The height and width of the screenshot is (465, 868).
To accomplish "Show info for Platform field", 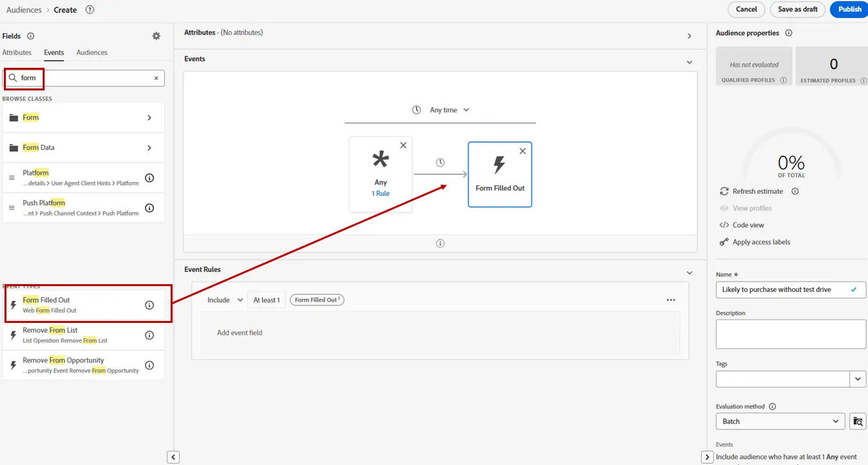I will point(149,178).
